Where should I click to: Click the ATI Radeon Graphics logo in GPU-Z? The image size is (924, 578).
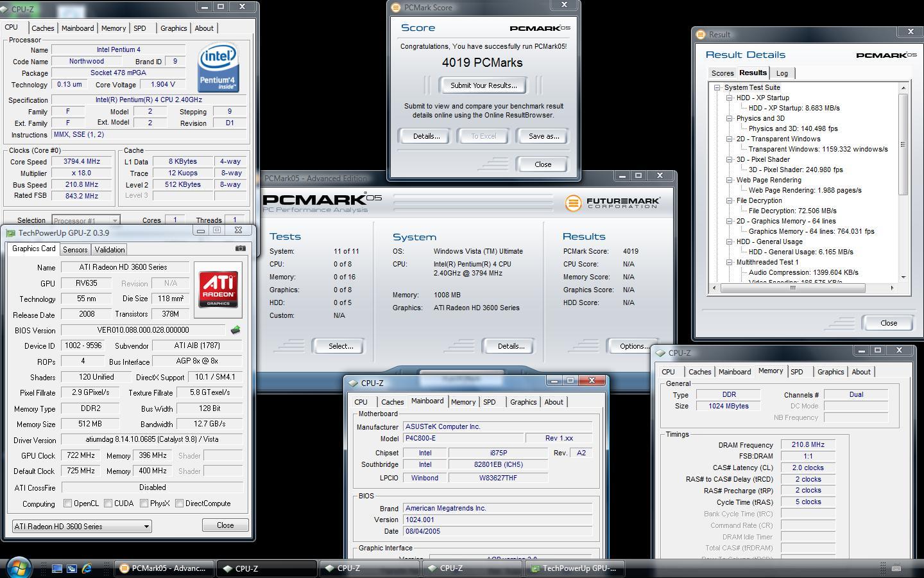pyautogui.click(x=218, y=289)
